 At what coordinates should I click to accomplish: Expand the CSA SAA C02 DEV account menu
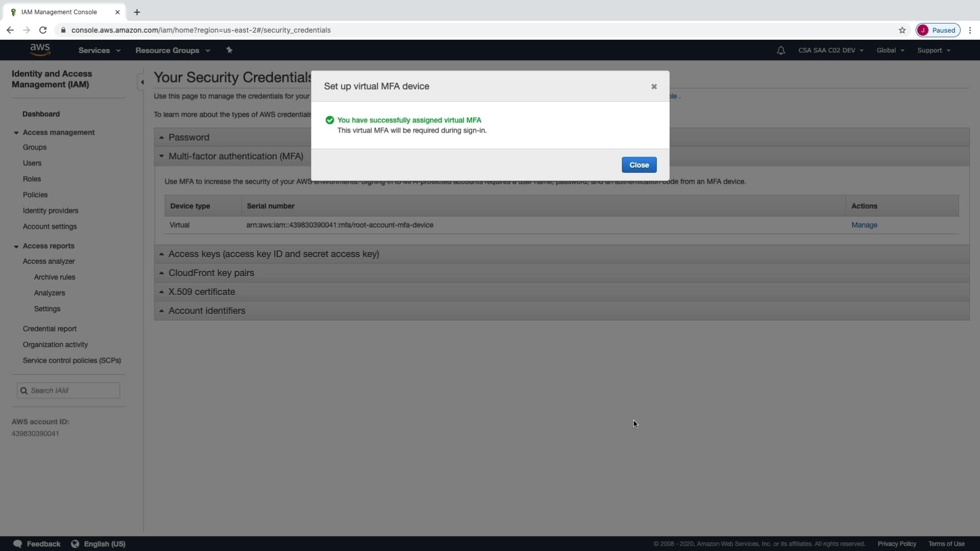[x=830, y=51]
